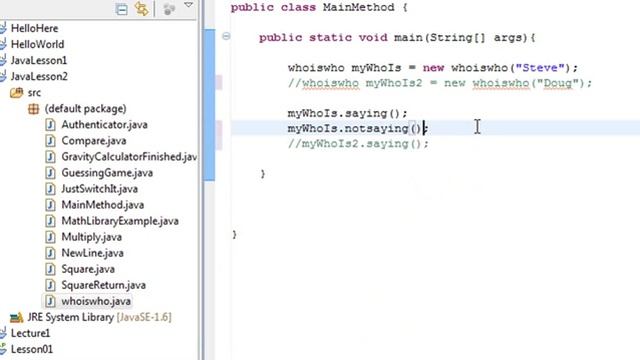The height and width of the screenshot is (360, 640).
Task: Click the myWhoIs.saying(); line
Action: [347, 113]
